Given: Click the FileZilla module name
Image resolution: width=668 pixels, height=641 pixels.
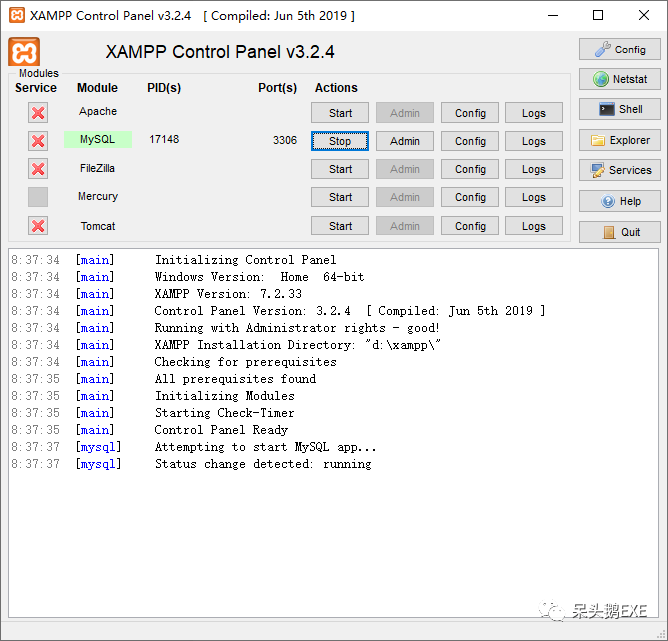Looking at the screenshot, I should coord(98,168).
